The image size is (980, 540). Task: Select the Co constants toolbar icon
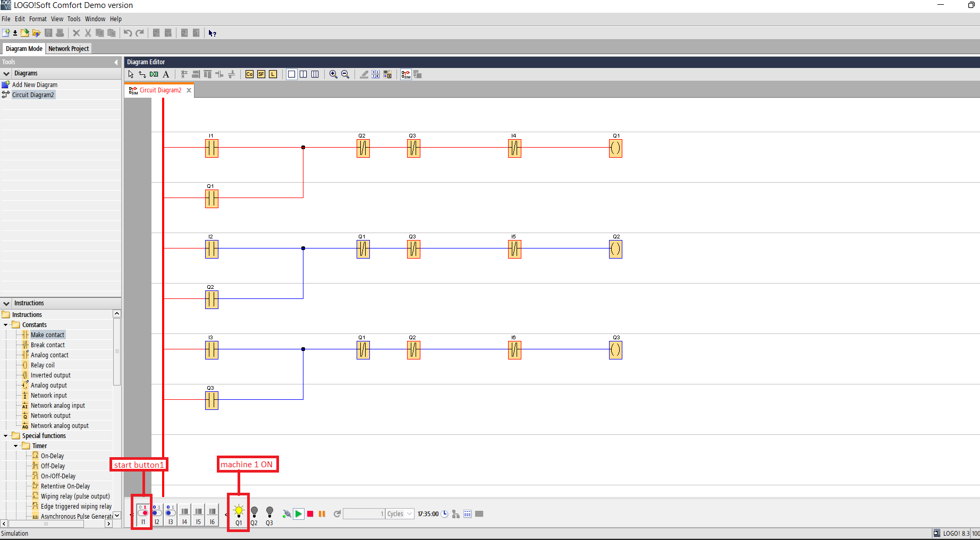point(249,74)
